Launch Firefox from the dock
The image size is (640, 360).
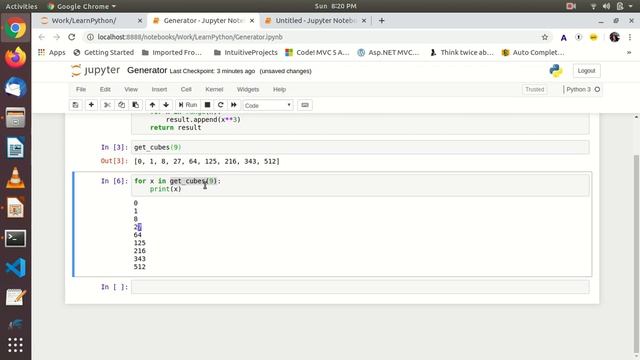click(16, 57)
